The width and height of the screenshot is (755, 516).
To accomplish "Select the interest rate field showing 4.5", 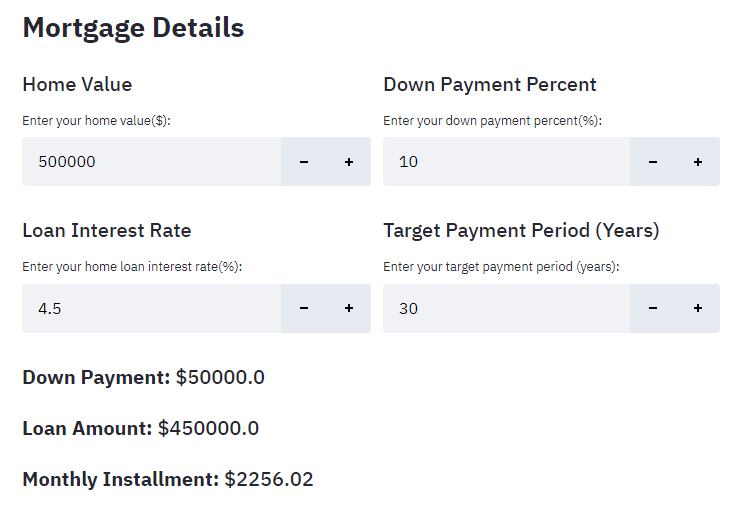I will coord(150,309).
